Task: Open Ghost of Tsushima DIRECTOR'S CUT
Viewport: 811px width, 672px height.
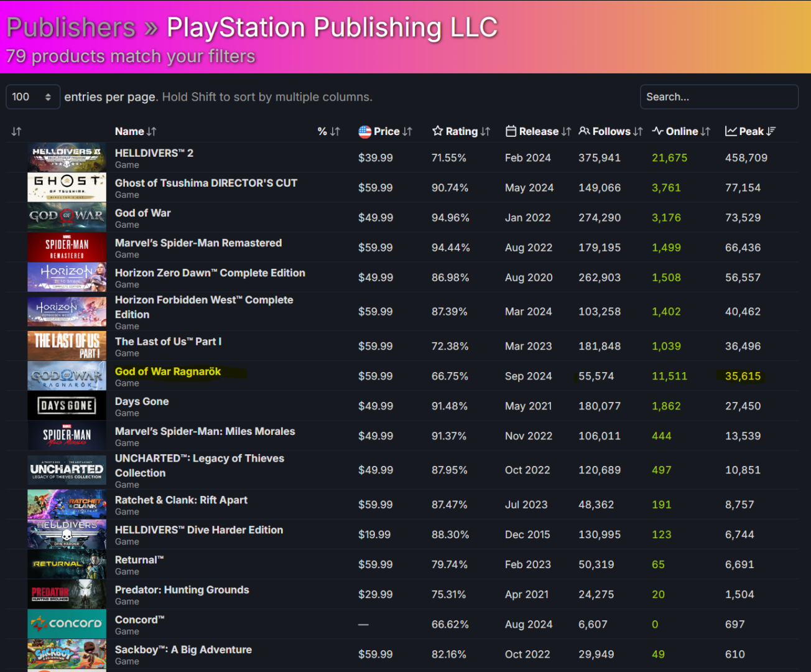Action: (x=206, y=183)
